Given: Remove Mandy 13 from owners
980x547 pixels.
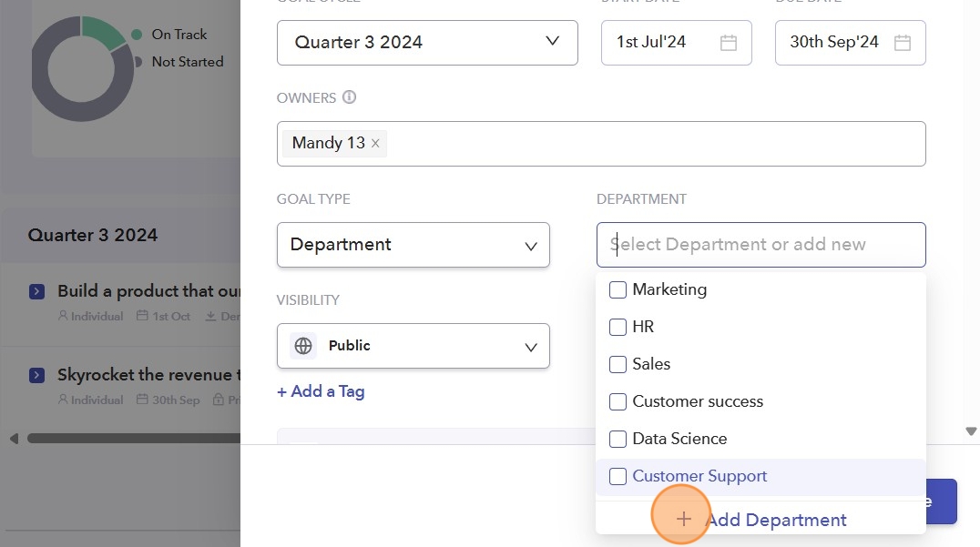Looking at the screenshot, I should click(x=375, y=144).
